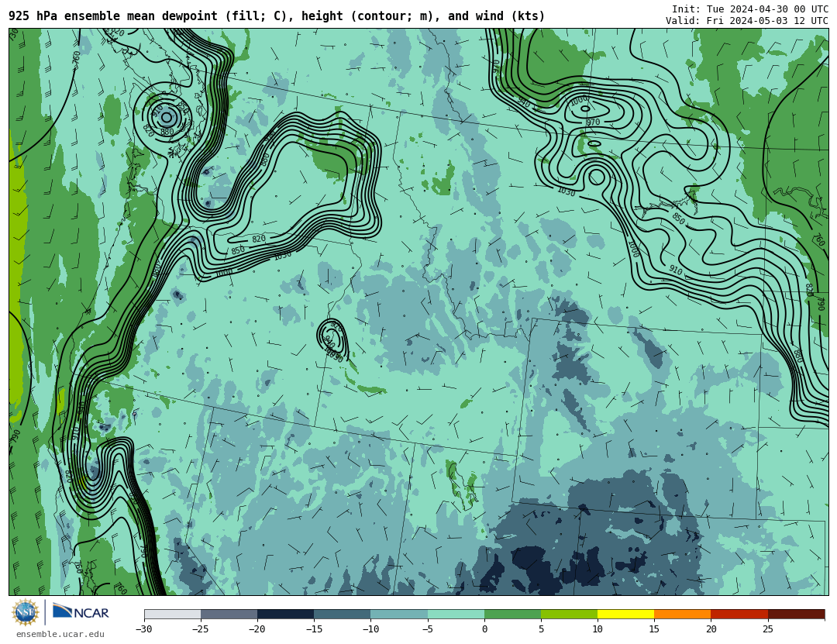Click the 0 to 5 green swatch
The image size is (837, 644).
click(512, 614)
